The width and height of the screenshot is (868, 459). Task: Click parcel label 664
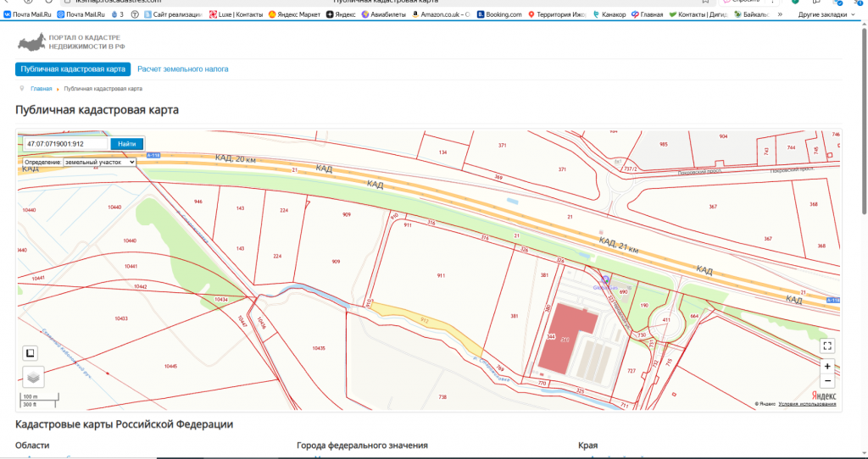(695, 317)
